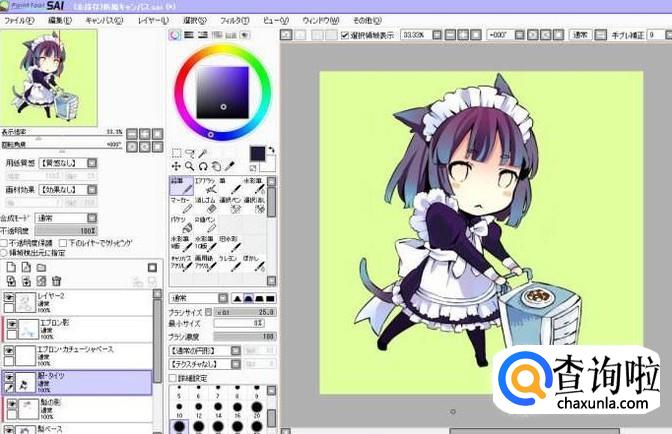The height and width of the screenshot is (434, 672).
Task: Swap foreground and background colors arrow
Action: 271,151
